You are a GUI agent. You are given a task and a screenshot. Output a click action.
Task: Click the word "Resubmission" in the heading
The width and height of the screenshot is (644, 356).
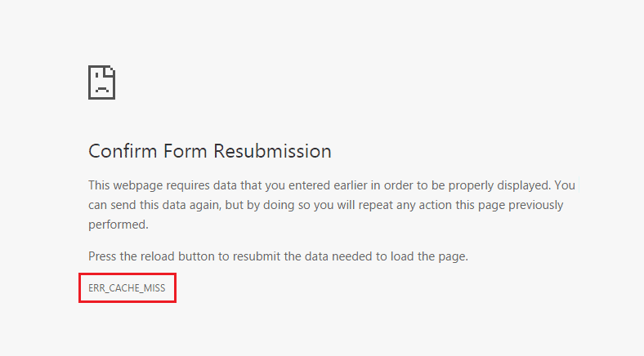pyautogui.click(x=272, y=151)
